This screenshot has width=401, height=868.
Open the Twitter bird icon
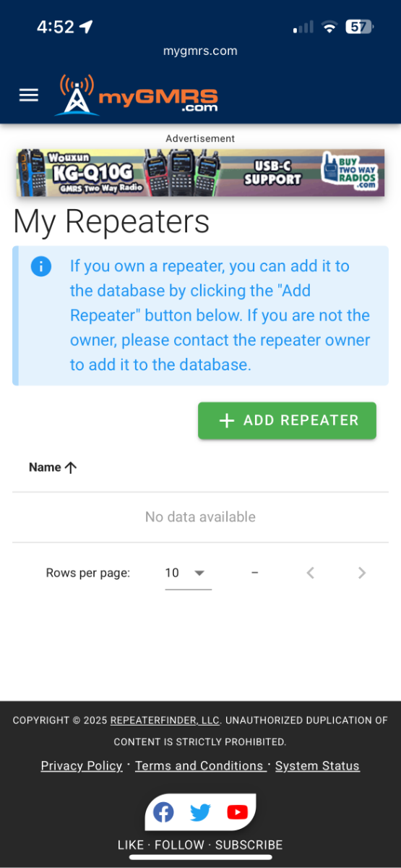coord(200,812)
